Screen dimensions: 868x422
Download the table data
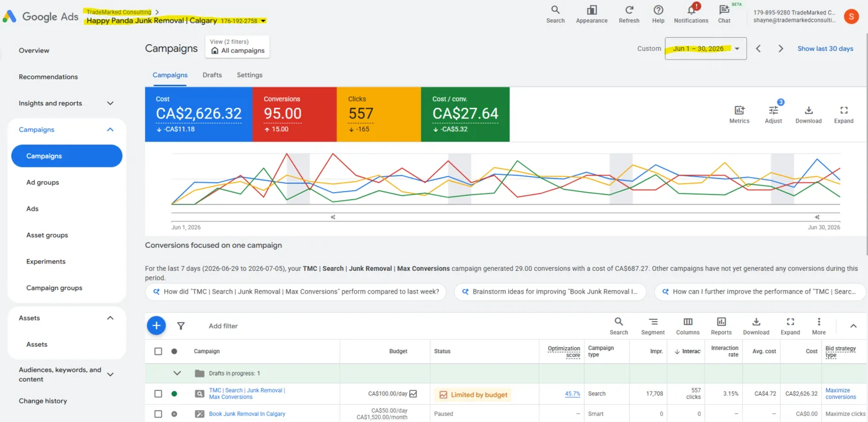[756, 326]
